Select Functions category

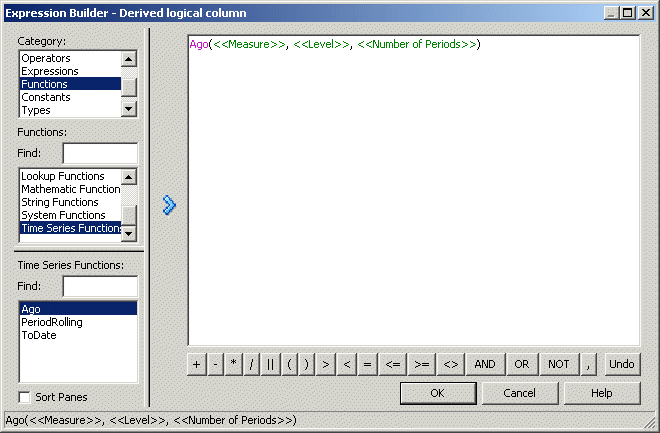point(70,84)
